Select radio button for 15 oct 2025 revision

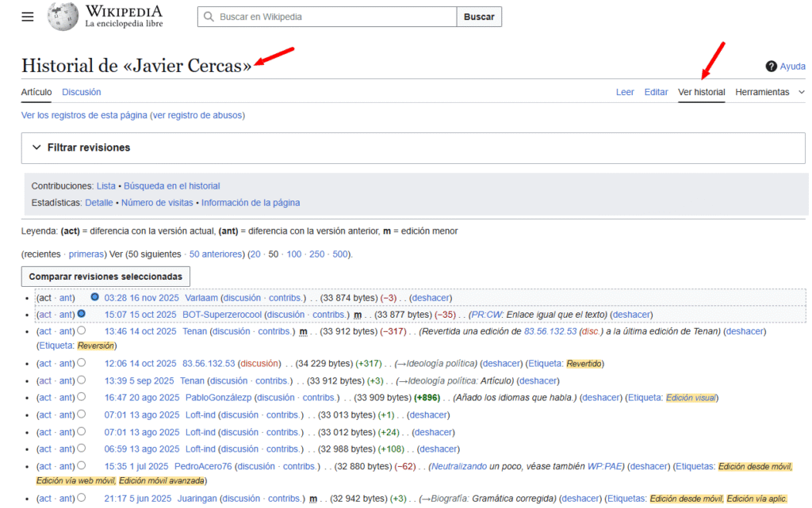(82, 314)
